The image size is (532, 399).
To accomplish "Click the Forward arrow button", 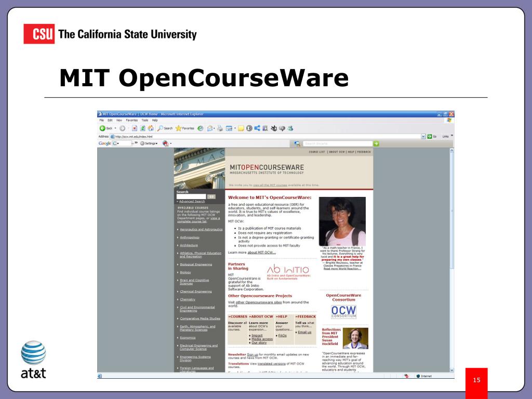I will pyautogui.click(x=123, y=128).
